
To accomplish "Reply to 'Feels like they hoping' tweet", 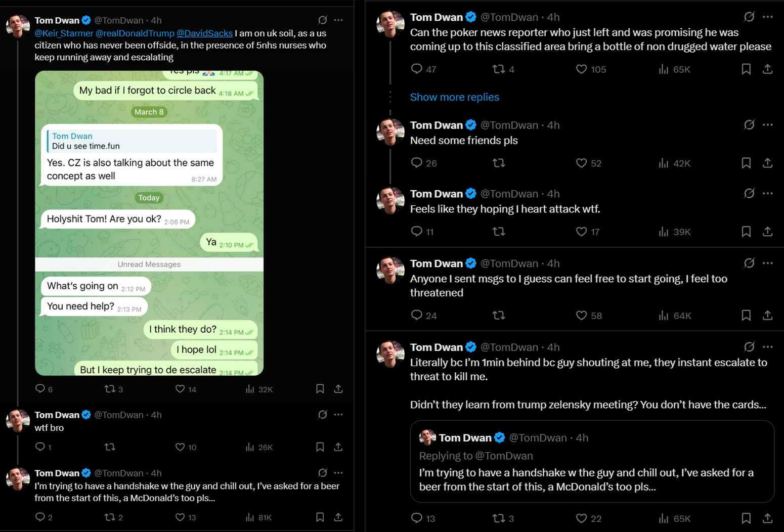I will (416, 232).
